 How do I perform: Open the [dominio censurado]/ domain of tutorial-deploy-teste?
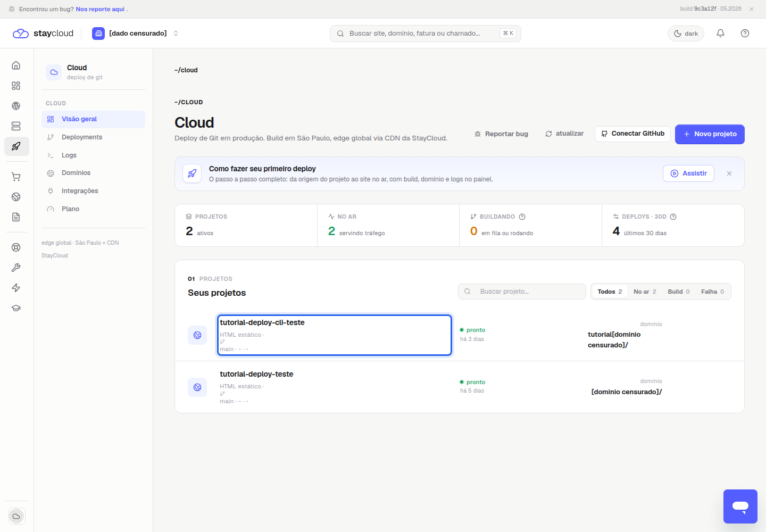pos(627,392)
